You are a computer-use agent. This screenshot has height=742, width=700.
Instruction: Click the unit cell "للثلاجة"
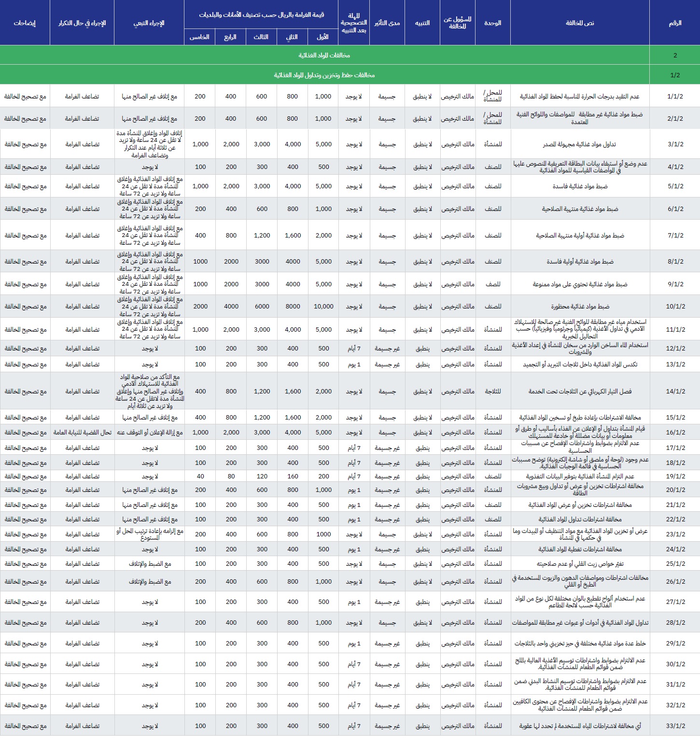[x=493, y=391]
